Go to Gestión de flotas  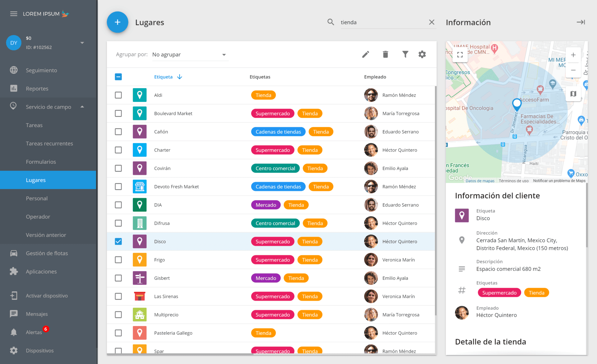click(x=47, y=253)
